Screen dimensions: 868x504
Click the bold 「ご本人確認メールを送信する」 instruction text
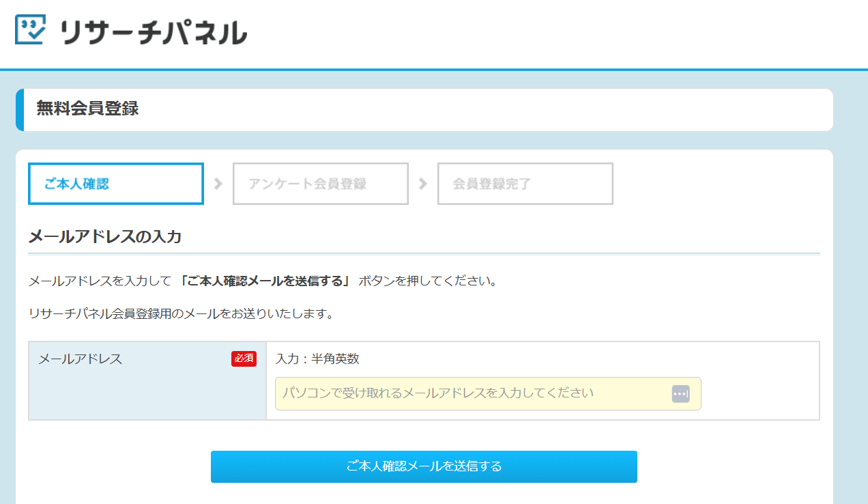(265, 281)
